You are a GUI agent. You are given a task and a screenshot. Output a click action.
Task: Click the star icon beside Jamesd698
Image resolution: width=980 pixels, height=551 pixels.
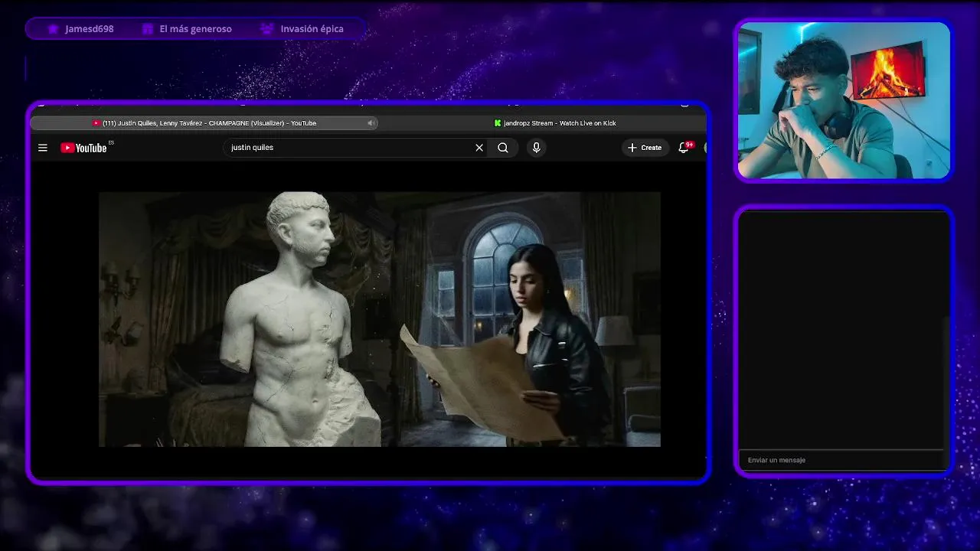pyautogui.click(x=53, y=29)
